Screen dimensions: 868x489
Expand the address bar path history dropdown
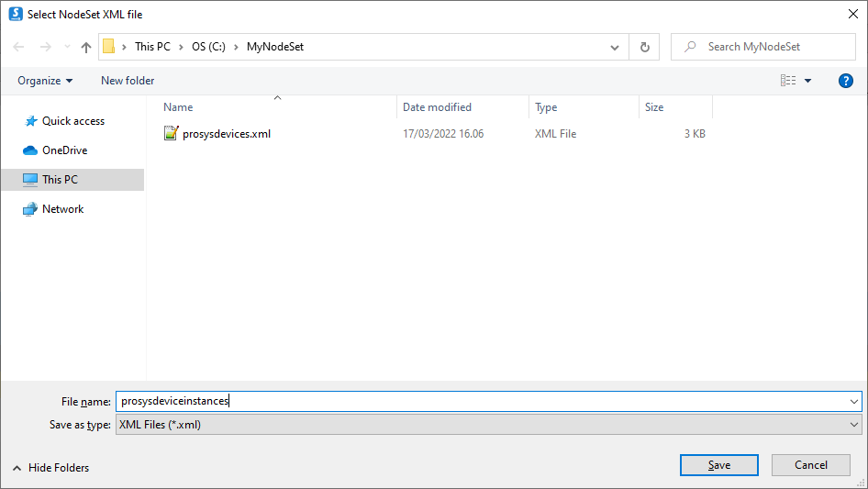coord(615,47)
